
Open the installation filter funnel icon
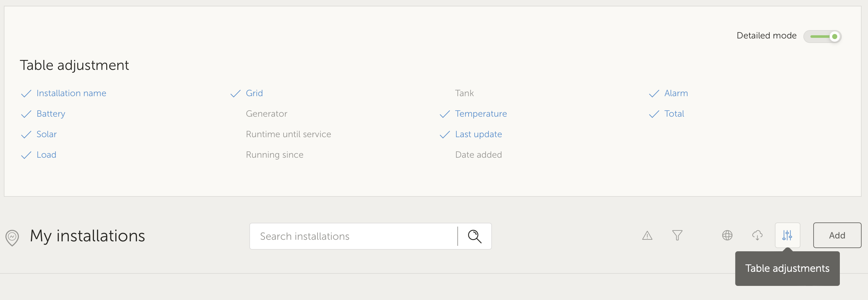pos(677,236)
